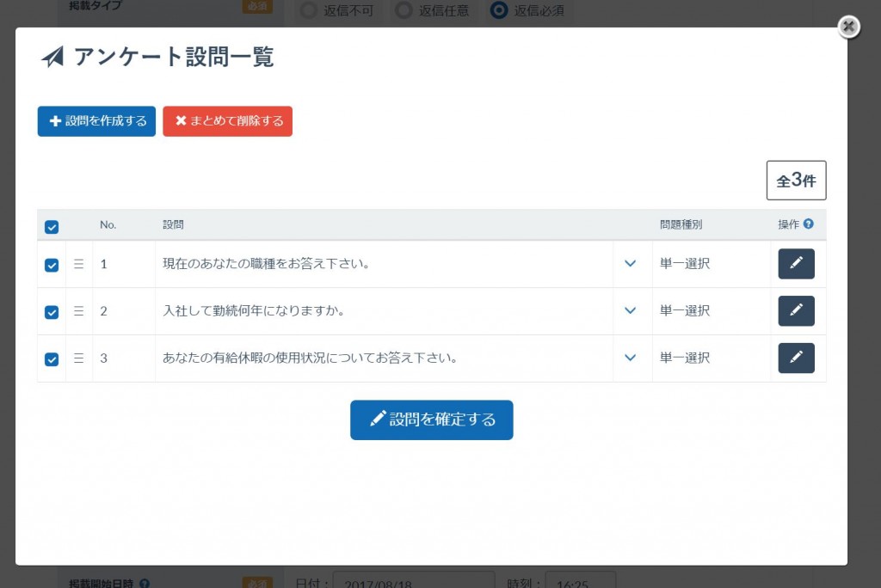The image size is (881, 588).
Task: Toggle the select-all checkbox in table header
Action: (x=52, y=227)
